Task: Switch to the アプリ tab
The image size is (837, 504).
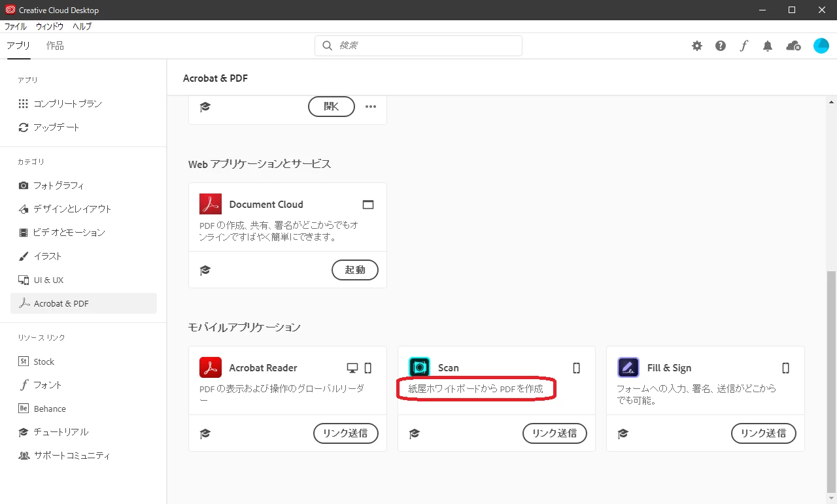Action: (18, 46)
